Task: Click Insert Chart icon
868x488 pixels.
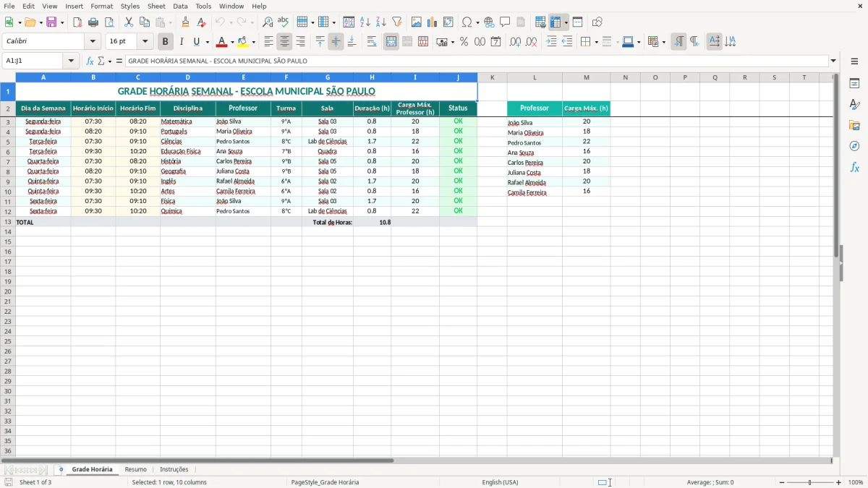Action: tap(433, 22)
